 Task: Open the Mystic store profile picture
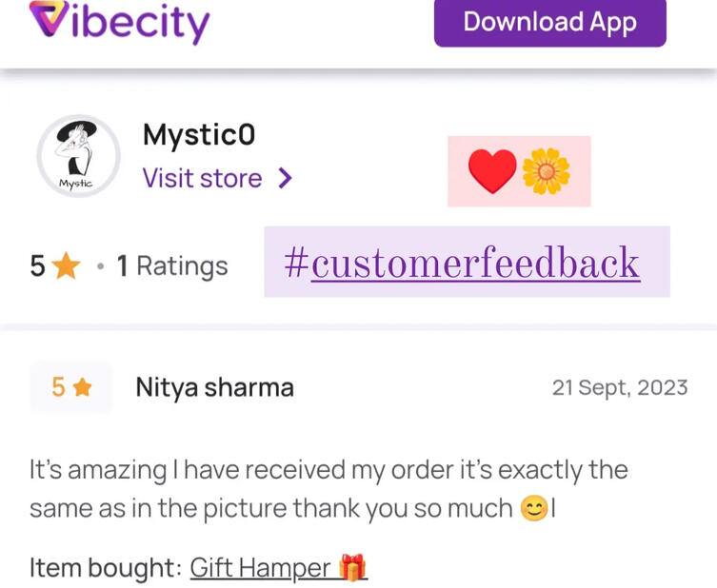pyautogui.click(x=79, y=156)
